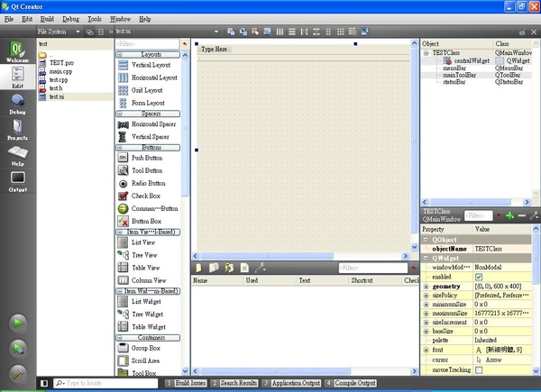Viewport: 541px width, 392px height.
Task: Open the Build Issues pane
Action: click(186, 383)
